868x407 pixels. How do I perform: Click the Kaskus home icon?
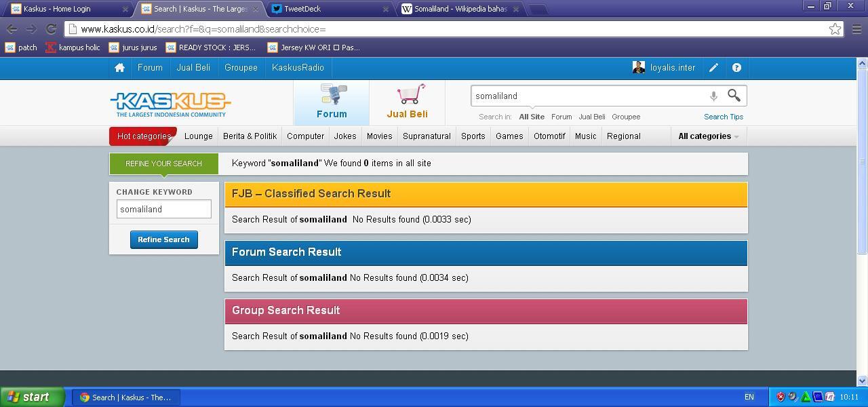[119, 68]
